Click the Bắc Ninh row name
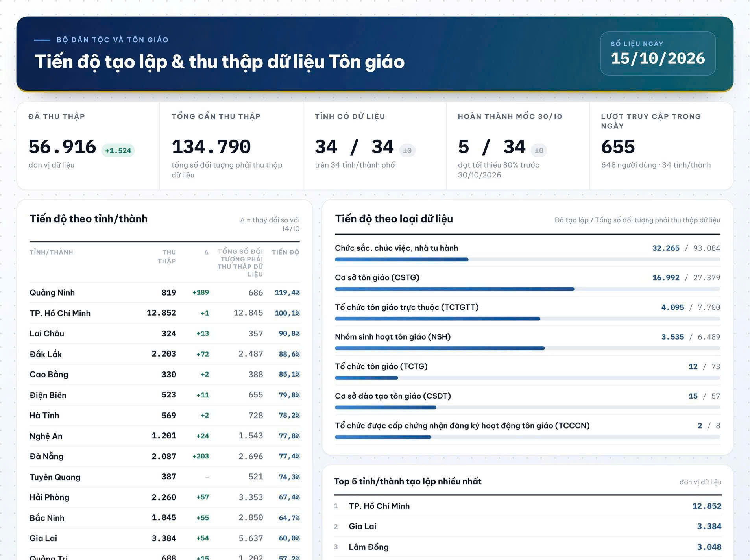Viewport: 750px width, 560px height. point(47,518)
